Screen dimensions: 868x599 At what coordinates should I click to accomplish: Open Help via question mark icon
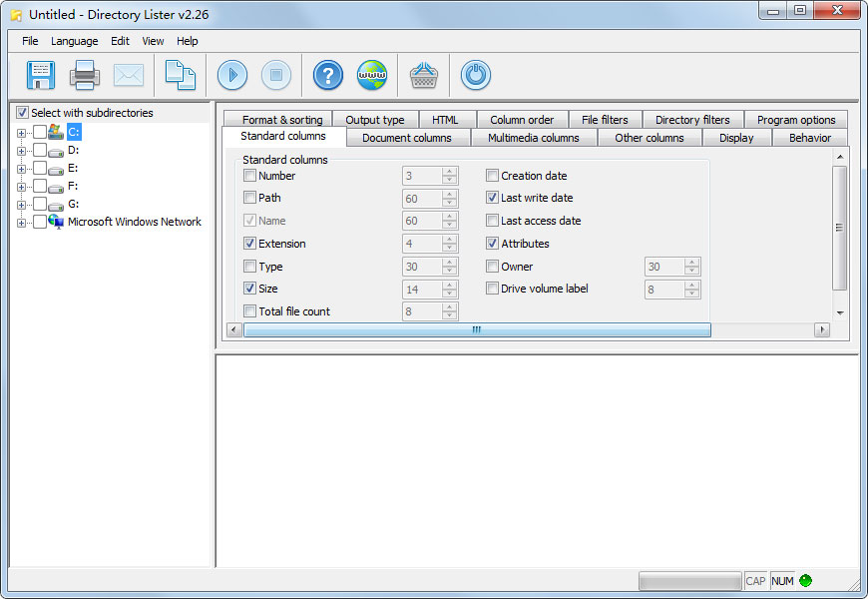(328, 75)
